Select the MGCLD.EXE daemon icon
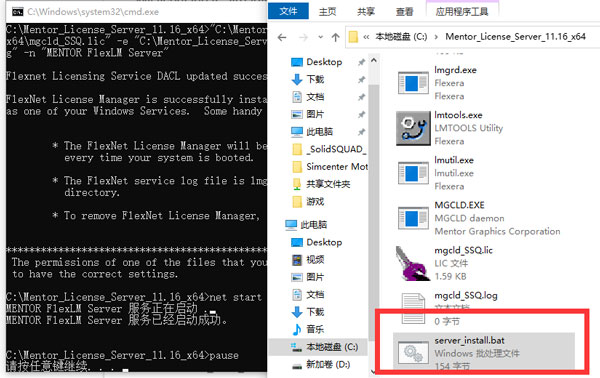The height and width of the screenshot is (378, 600). click(413, 218)
